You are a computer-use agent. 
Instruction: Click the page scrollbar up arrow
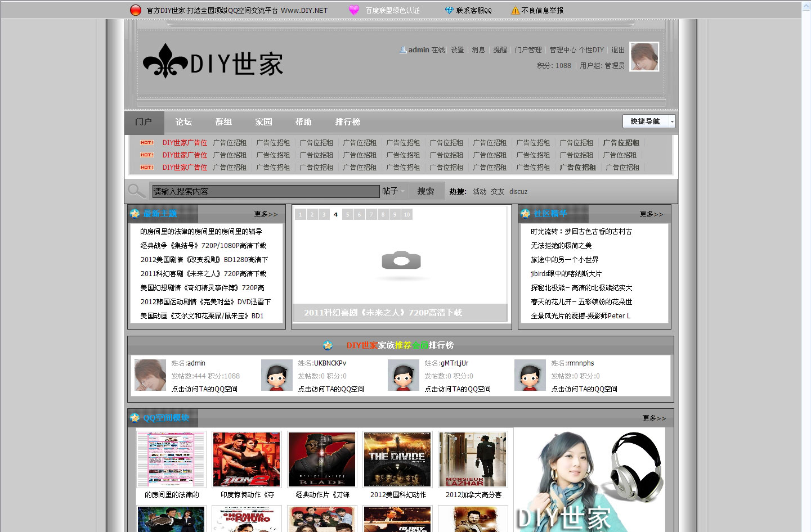(x=806, y=6)
